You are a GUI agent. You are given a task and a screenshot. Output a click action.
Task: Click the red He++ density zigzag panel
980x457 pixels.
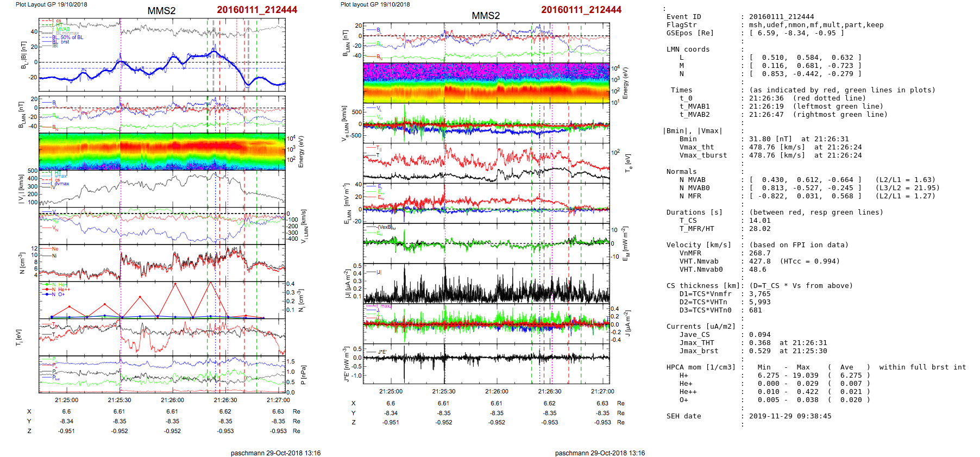tap(162, 300)
